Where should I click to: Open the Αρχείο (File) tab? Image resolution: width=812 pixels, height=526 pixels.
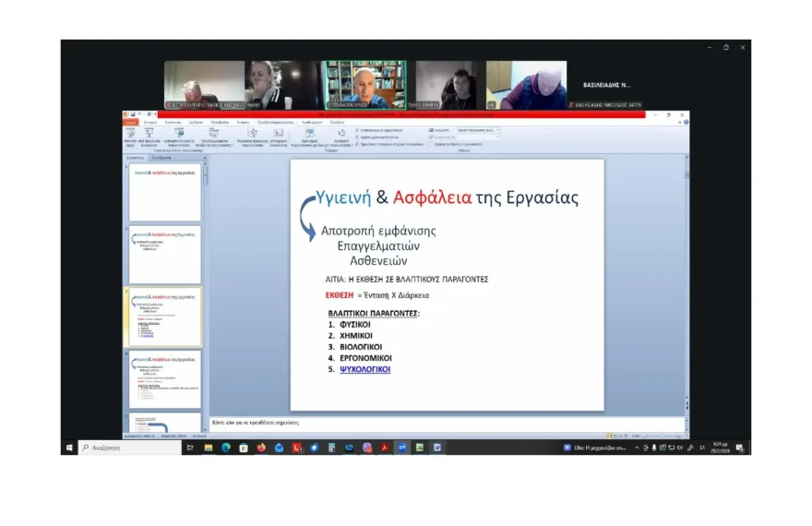(130, 122)
